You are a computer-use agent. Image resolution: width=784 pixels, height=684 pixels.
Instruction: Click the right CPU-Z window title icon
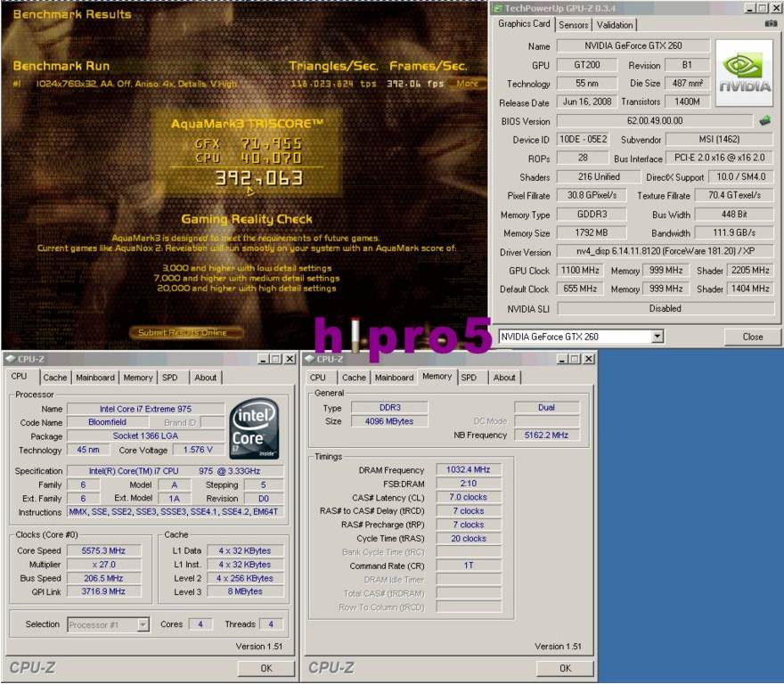309,359
